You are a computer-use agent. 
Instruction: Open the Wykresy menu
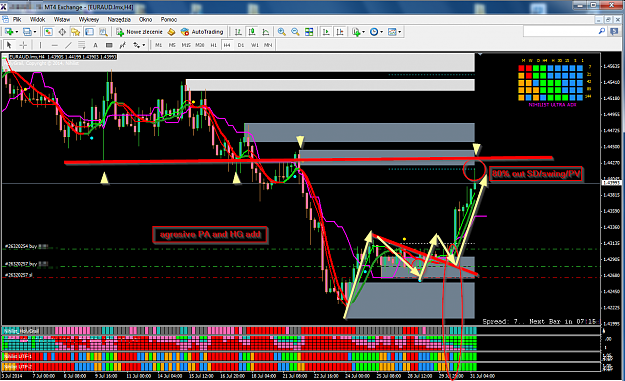click(89, 19)
